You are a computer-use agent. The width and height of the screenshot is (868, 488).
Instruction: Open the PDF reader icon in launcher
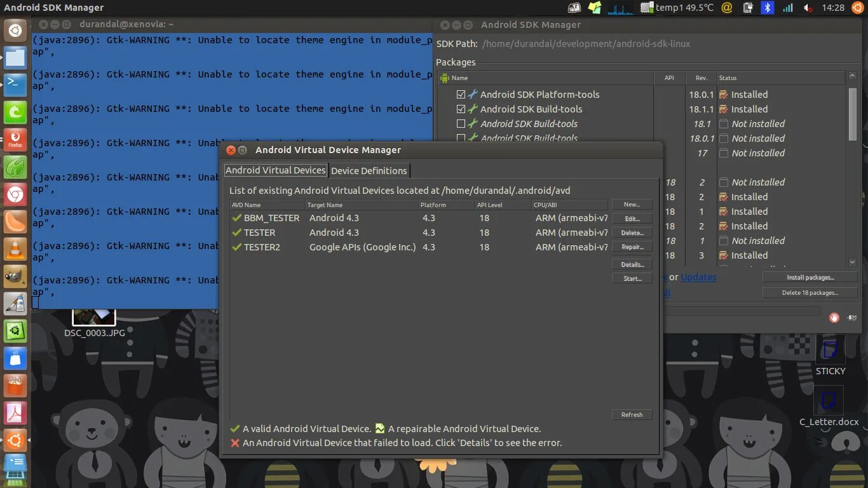pos(15,414)
